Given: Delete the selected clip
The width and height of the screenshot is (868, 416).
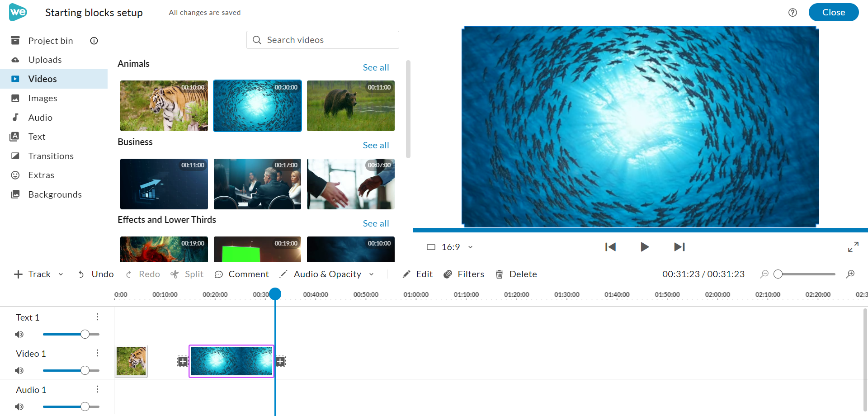Looking at the screenshot, I should pyautogui.click(x=516, y=274).
